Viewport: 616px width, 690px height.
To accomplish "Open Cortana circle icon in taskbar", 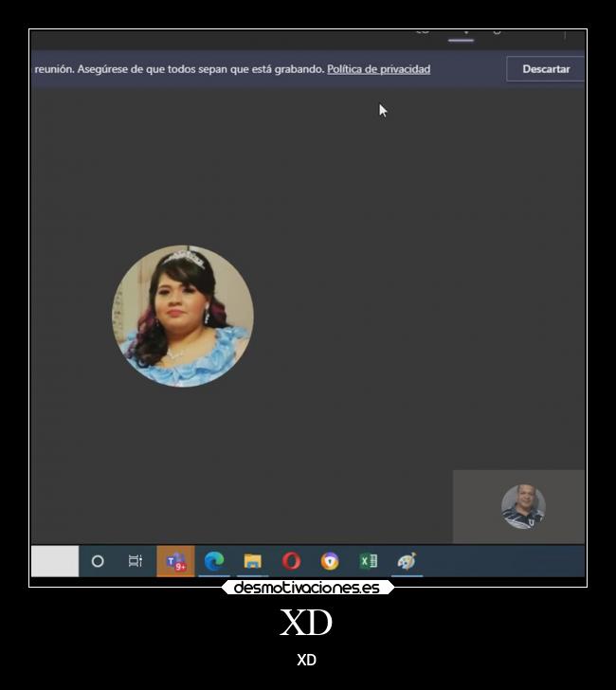I will (98, 561).
